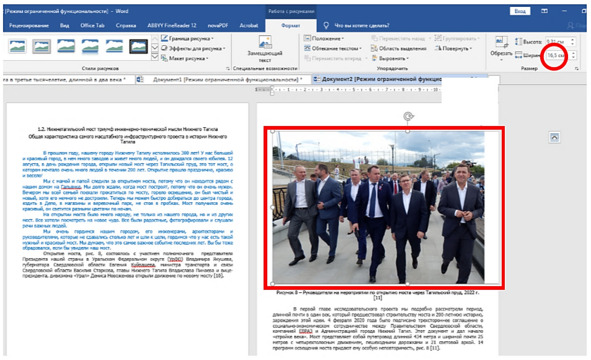Image resolution: width=591 pixels, height=360 pixels.
Task: Switch to the Документ1 document tab
Action: point(227,80)
